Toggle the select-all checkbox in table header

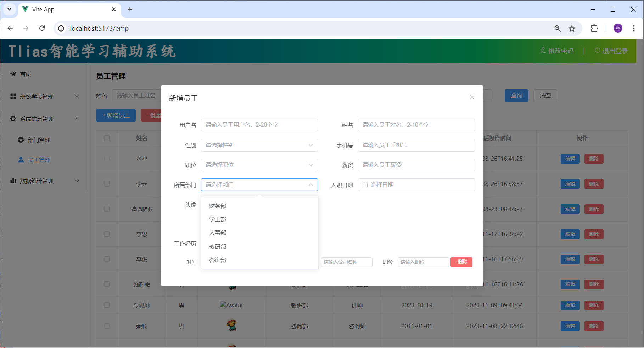[107, 138]
